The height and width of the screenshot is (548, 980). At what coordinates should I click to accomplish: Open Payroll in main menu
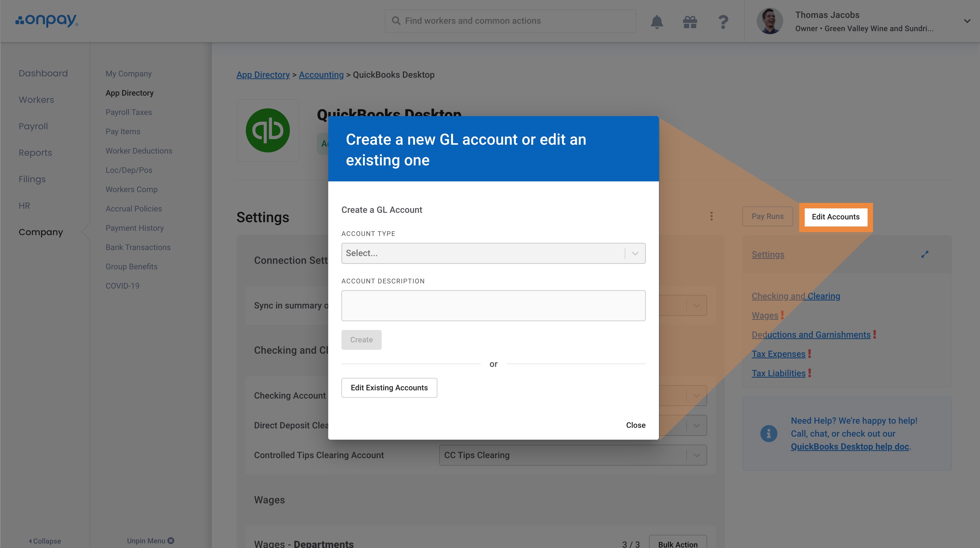pyautogui.click(x=33, y=126)
